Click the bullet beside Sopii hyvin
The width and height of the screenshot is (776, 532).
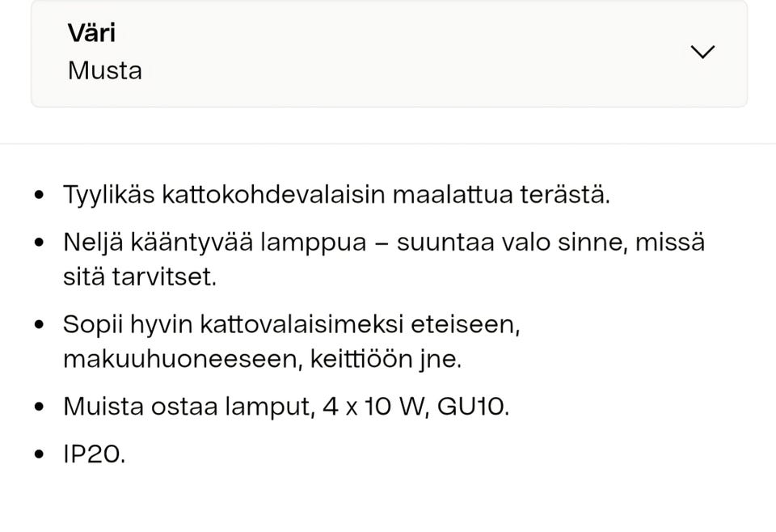click(x=40, y=323)
